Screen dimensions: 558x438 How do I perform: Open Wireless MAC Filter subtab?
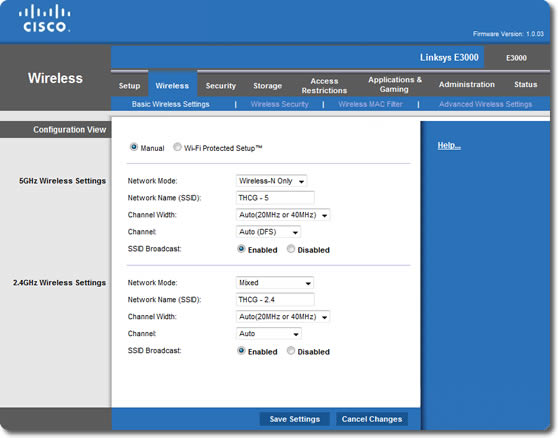[x=370, y=104]
